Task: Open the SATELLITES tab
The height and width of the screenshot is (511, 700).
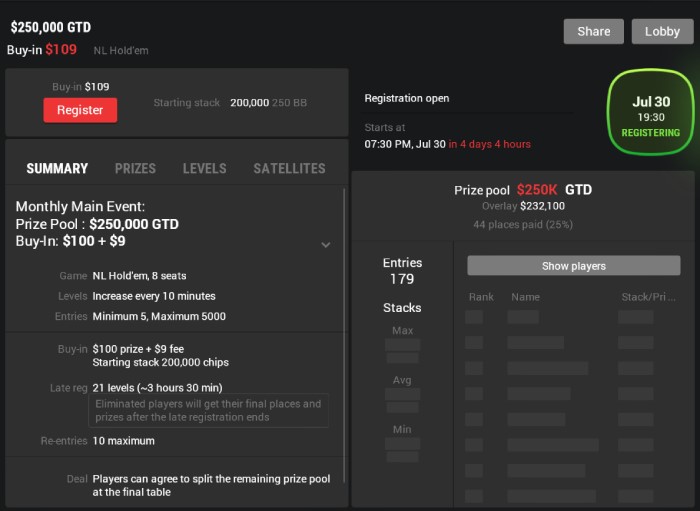Action: (x=289, y=168)
